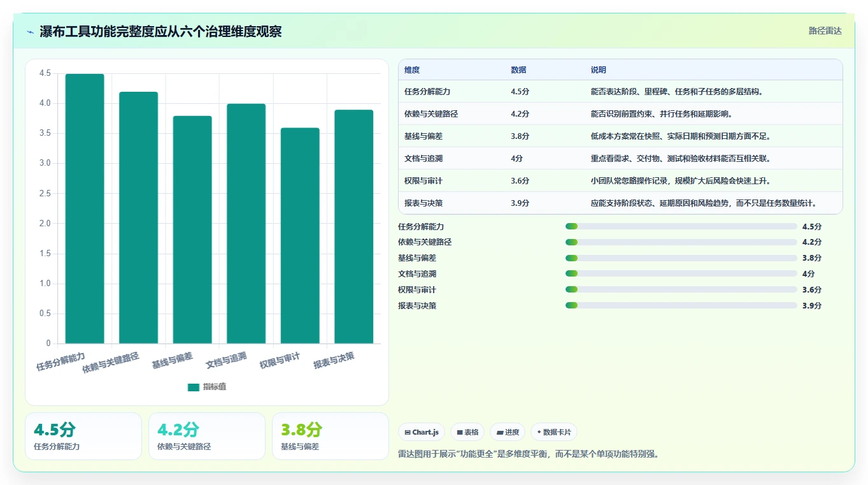This screenshot has height=485, width=868.
Task: Select the 表格 tag chip
Action: (467, 432)
